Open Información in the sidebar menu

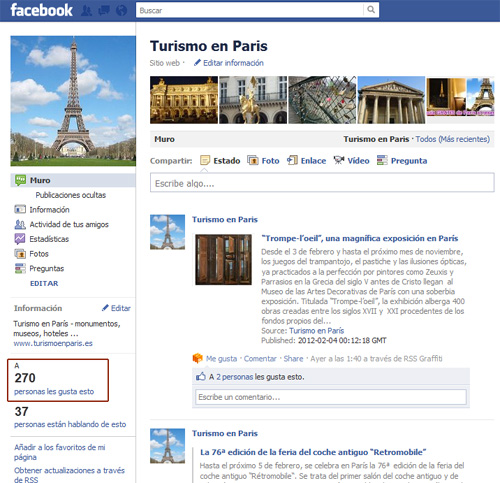[49, 210]
